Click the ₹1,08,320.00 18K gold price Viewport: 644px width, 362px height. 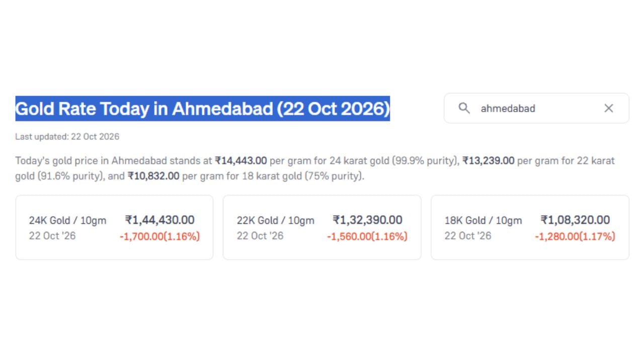tap(575, 220)
